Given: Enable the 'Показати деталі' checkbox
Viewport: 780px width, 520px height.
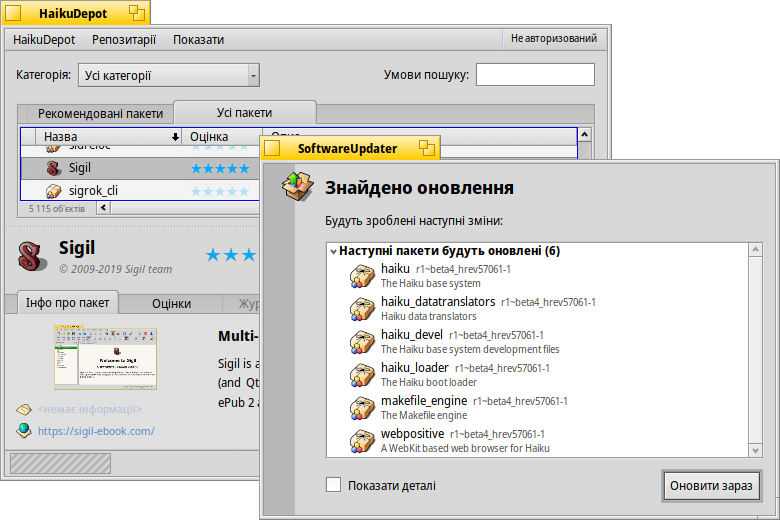Looking at the screenshot, I should tap(333, 485).
